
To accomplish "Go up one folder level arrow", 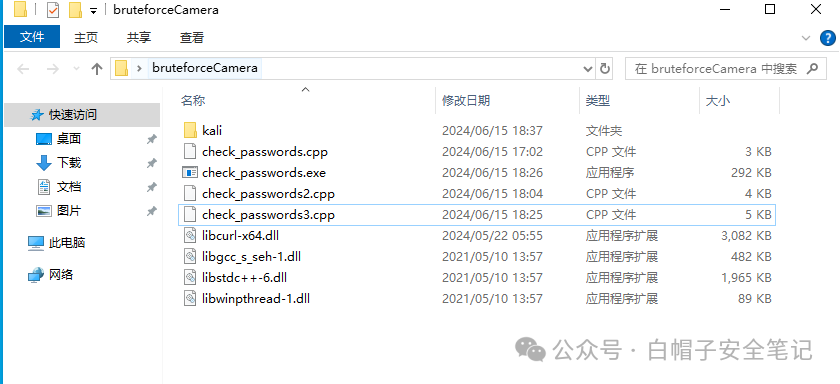I will [96, 69].
